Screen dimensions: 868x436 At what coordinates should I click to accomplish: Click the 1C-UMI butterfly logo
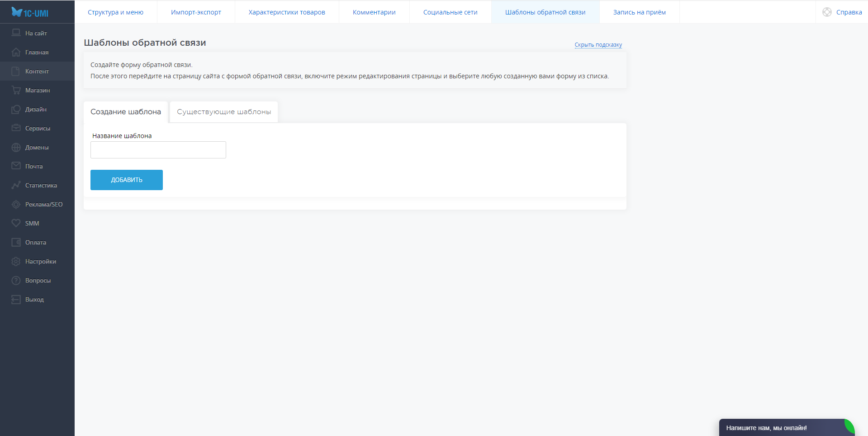pyautogui.click(x=30, y=12)
